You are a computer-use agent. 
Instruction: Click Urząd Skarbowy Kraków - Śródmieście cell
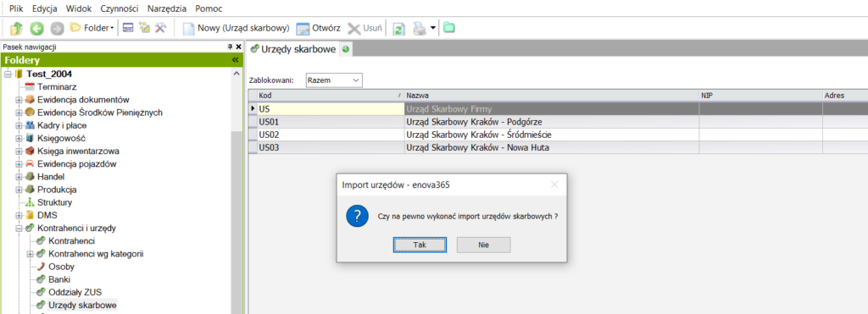(x=551, y=135)
